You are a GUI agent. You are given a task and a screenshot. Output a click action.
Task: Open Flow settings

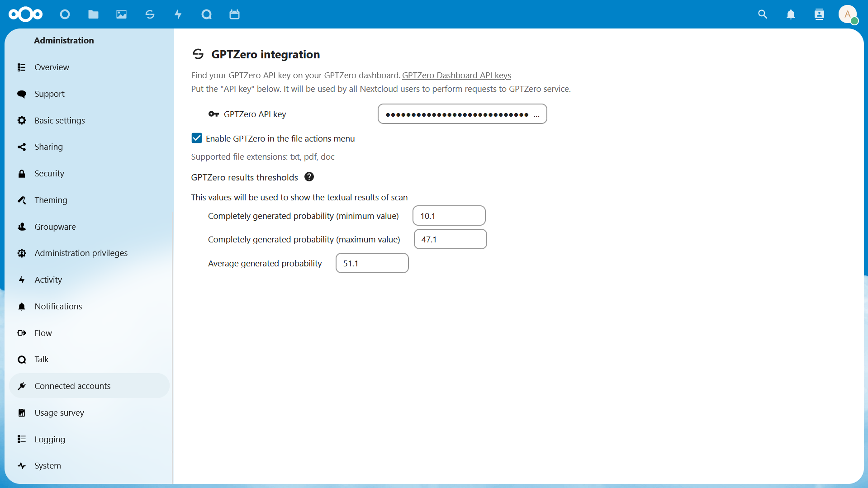coord(89,333)
